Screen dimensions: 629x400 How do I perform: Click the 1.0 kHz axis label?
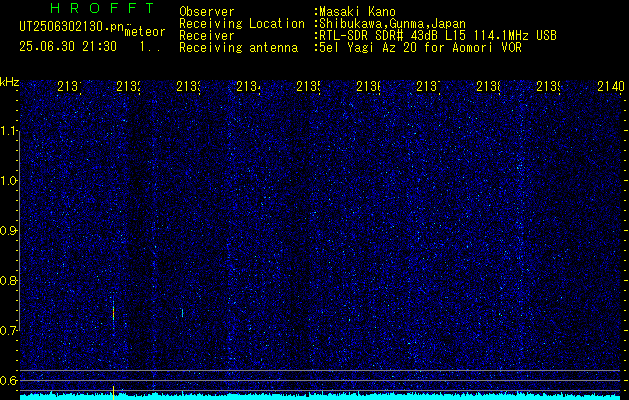pos(9,181)
